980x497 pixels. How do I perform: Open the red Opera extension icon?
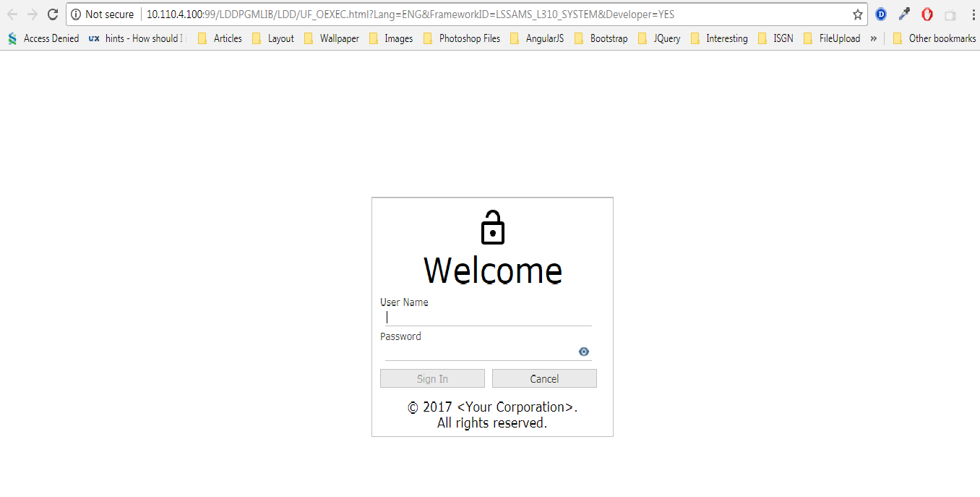pyautogui.click(x=927, y=14)
